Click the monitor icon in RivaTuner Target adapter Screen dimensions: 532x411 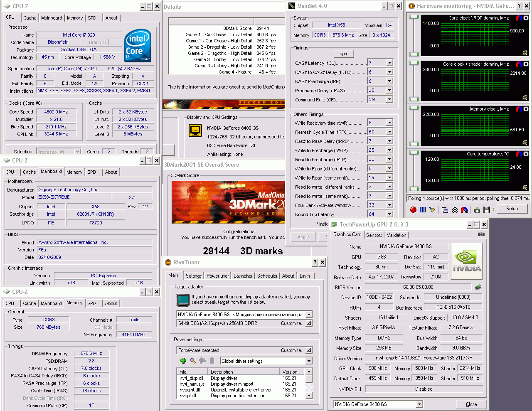(183, 300)
